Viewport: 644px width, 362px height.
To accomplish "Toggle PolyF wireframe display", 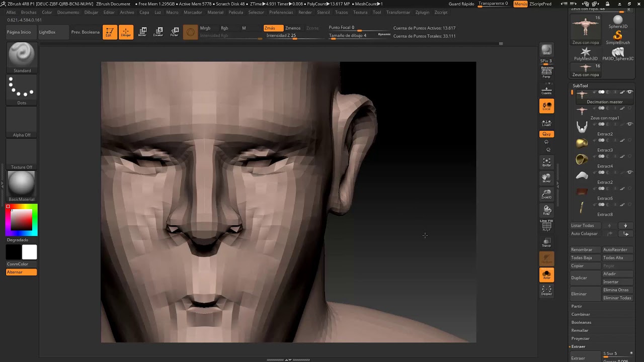I will (546, 227).
